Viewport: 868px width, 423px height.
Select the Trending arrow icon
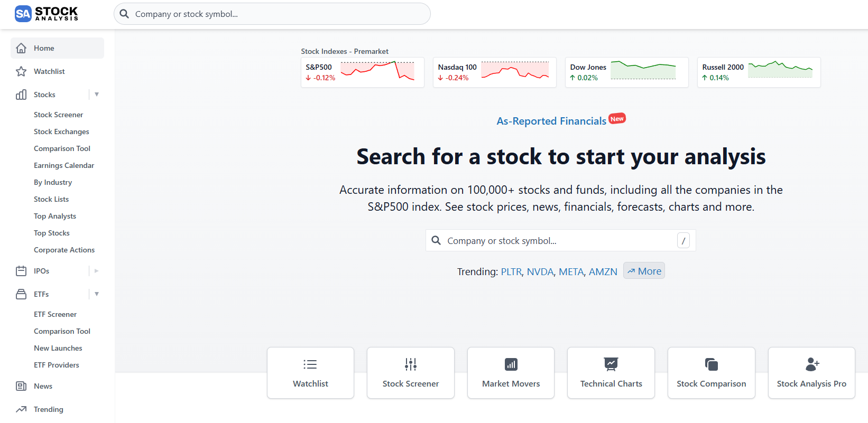(21, 409)
